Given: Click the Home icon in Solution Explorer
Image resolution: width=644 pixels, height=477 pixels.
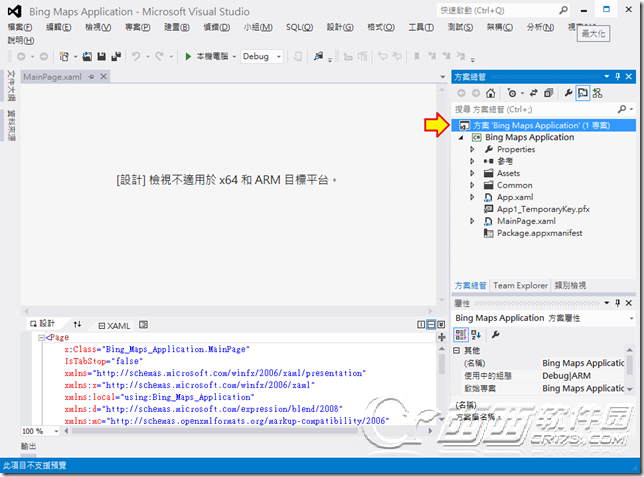Looking at the screenshot, I should coord(490,93).
